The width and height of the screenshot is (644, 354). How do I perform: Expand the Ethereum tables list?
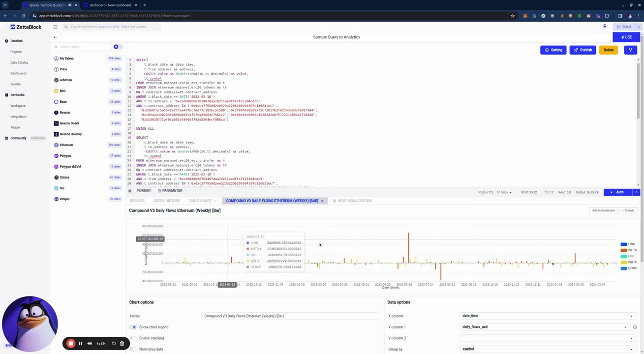coord(88,145)
